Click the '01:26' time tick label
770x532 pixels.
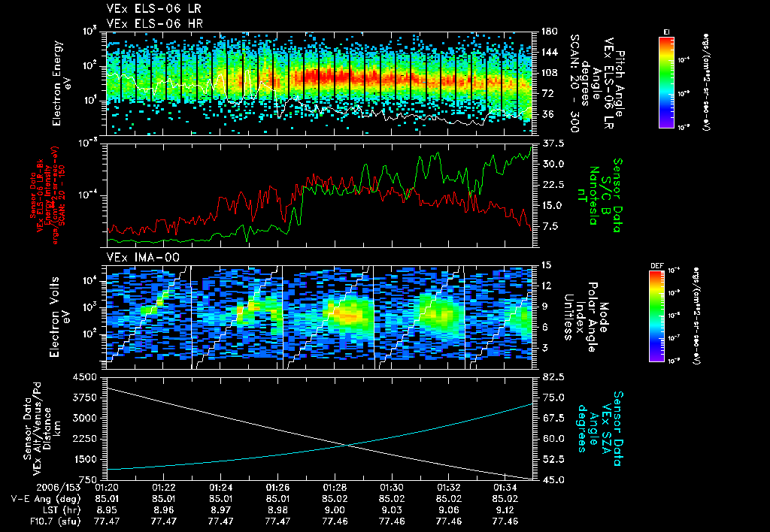pos(277,488)
